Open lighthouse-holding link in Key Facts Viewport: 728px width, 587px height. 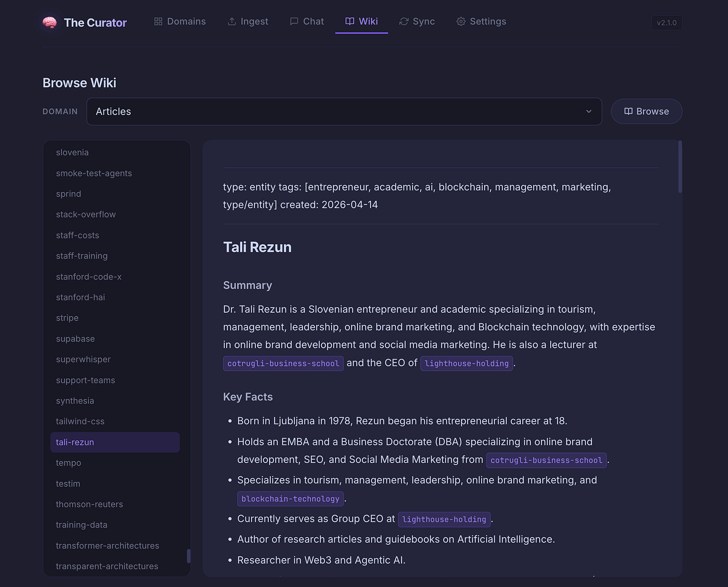444,519
